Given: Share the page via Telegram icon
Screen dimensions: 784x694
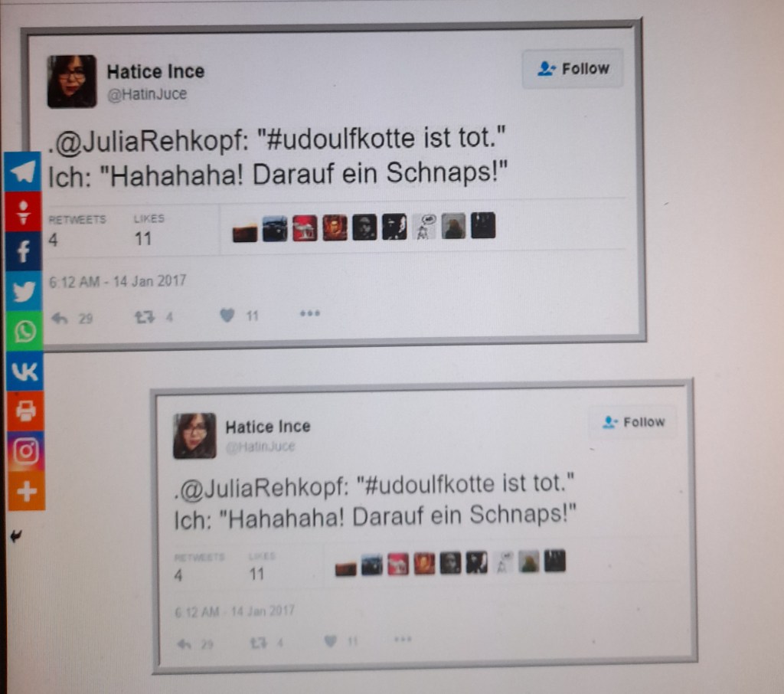Looking at the screenshot, I should coord(22,172).
